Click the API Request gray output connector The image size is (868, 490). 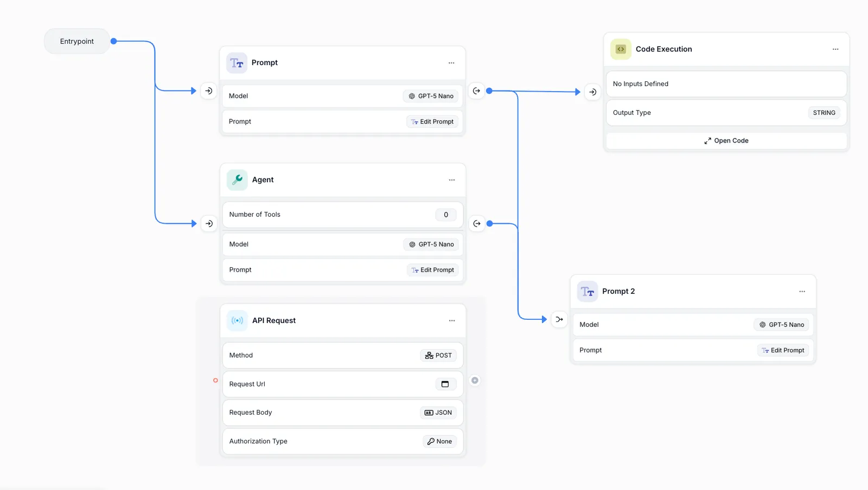point(475,381)
